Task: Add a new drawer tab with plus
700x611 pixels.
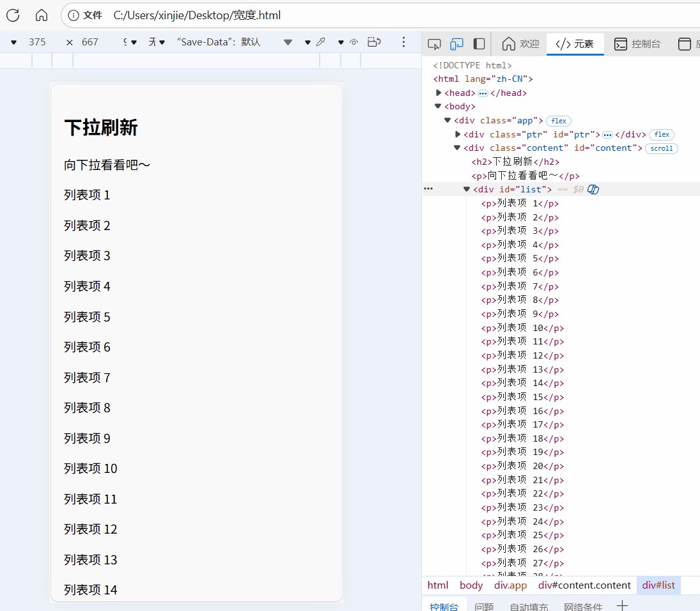Action: click(622, 605)
